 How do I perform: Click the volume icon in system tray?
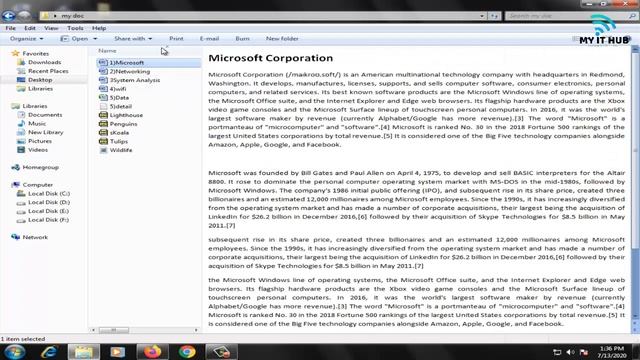pos(571,352)
